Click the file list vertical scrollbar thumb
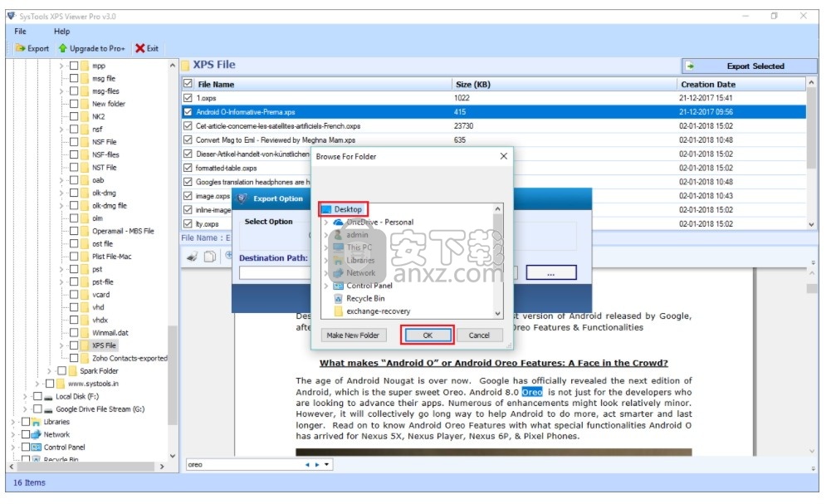 click(x=811, y=128)
